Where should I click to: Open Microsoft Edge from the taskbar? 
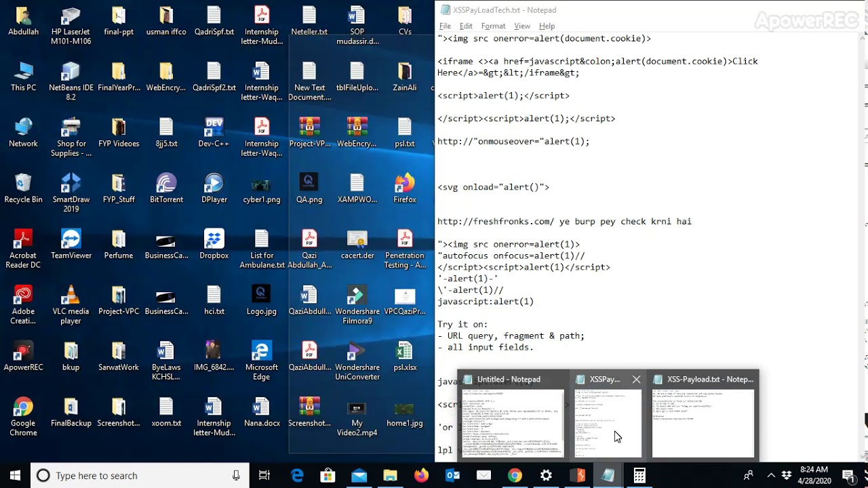[x=297, y=476]
